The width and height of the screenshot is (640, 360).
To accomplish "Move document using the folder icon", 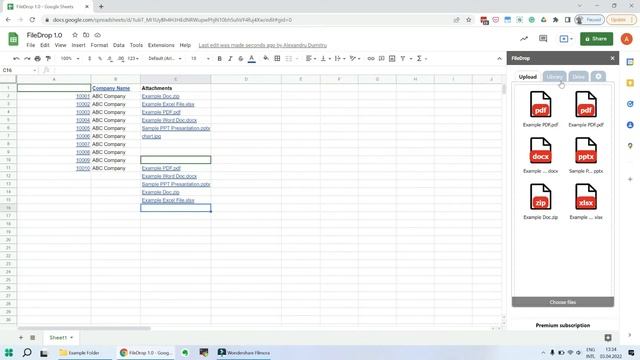I will [x=86, y=35].
